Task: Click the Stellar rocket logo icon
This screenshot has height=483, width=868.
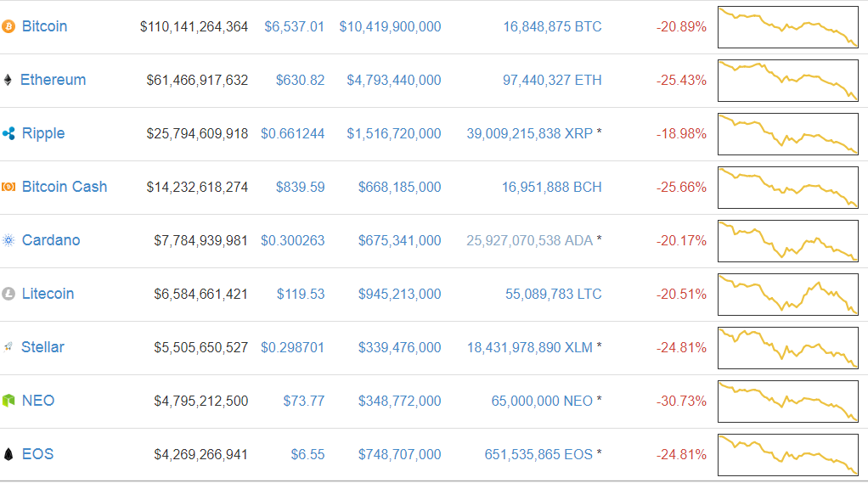Action: tap(8, 347)
